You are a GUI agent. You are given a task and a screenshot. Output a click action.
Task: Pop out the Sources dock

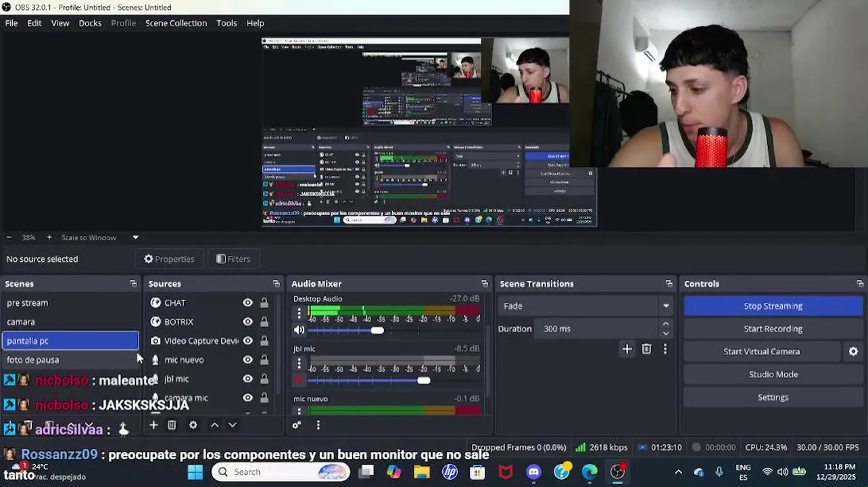coord(276,283)
